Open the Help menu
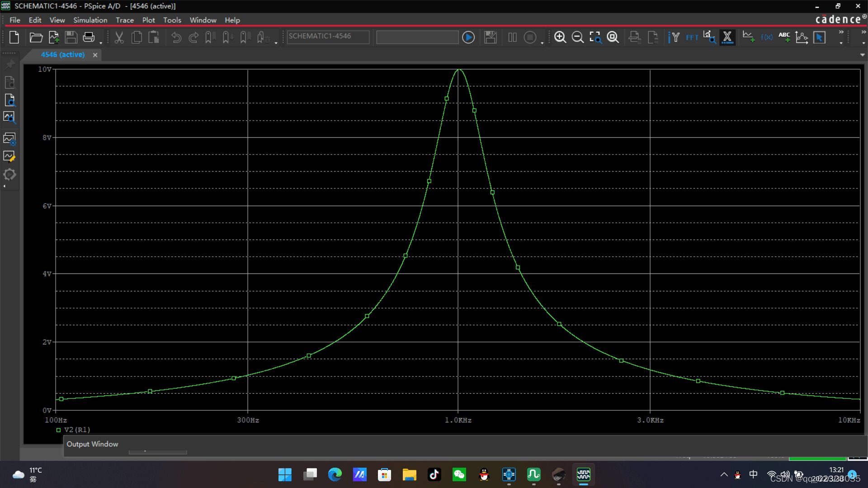The height and width of the screenshot is (488, 868). pyautogui.click(x=232, y=20)
